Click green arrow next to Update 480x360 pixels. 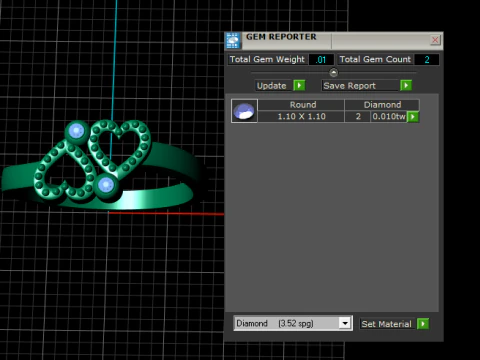point(299,86)
